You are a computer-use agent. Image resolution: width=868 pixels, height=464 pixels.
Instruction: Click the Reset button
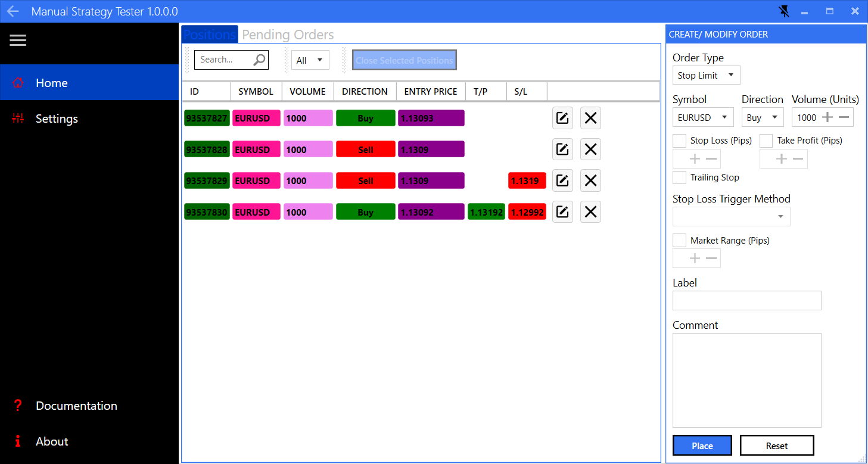click(x=777, y=446)
